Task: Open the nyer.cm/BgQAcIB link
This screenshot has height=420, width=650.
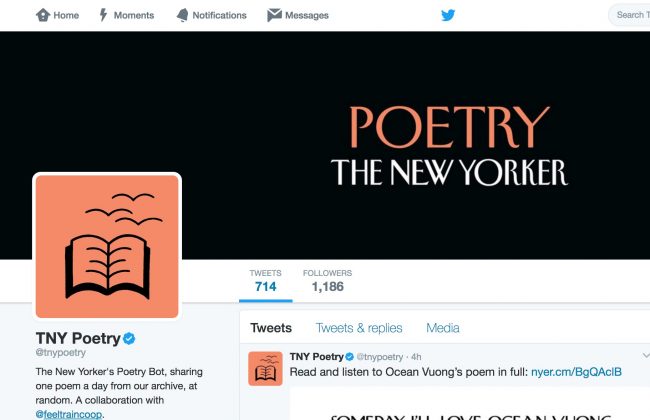Action: pos(576,372)
